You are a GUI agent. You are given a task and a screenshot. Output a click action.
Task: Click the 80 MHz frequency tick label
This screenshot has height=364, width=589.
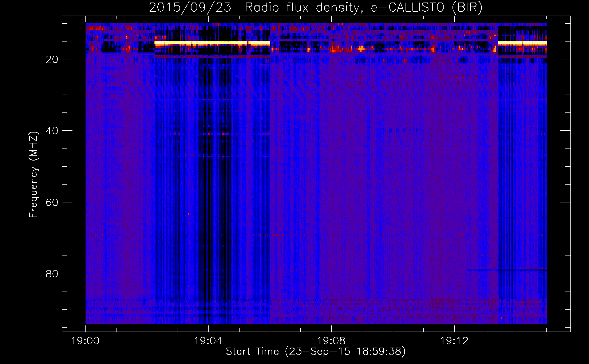click(x=52, y=274)
